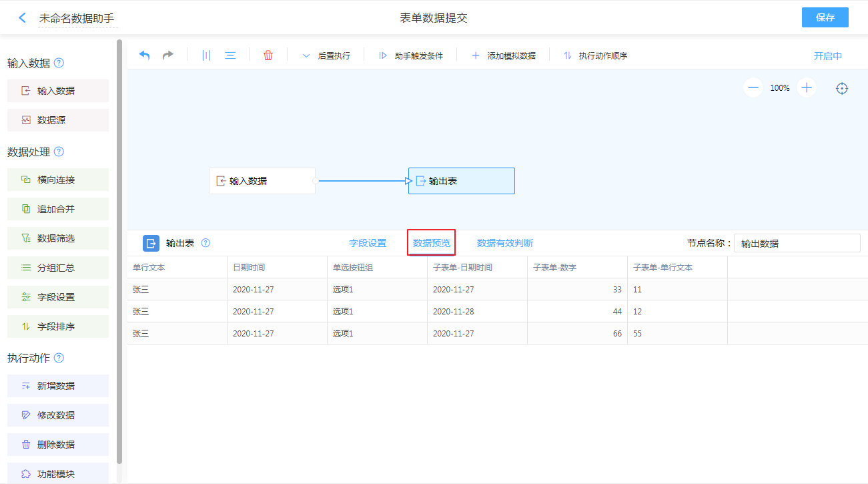This screenshot has width=868, height=484.
Task: Zoom in the canvas with plus icon
Action: (807, 87)
